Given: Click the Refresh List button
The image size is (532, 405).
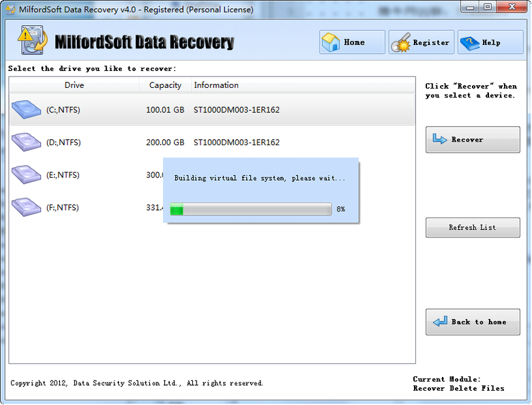Looking at the screenshot, I should [x=473, y=227].
